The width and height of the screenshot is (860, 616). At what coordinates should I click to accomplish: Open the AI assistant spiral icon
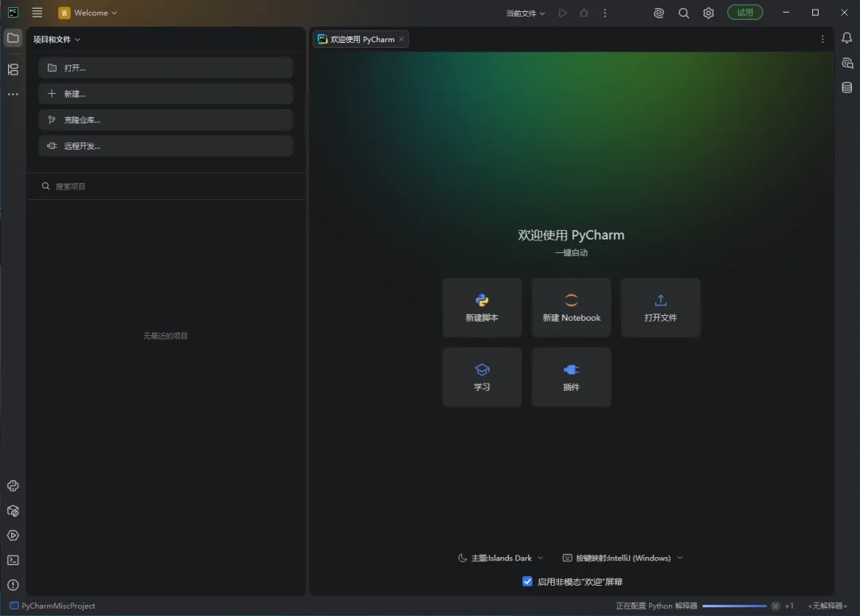pyautogui.click(x=659, y=13)
